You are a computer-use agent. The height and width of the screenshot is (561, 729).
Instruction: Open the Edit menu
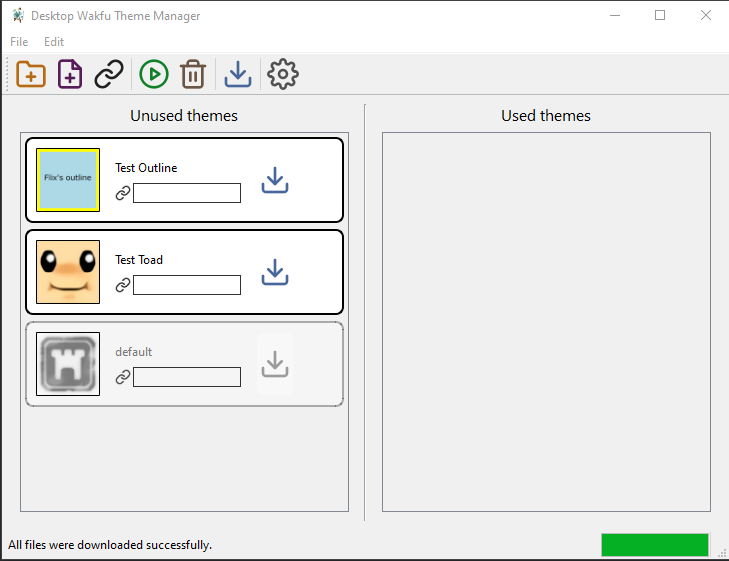[x=54, y=42]
